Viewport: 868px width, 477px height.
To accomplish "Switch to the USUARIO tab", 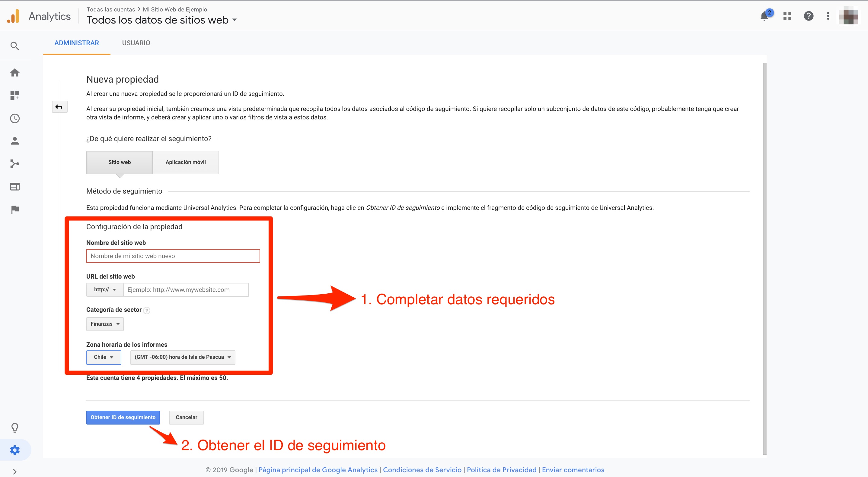I will coord(136,43).
